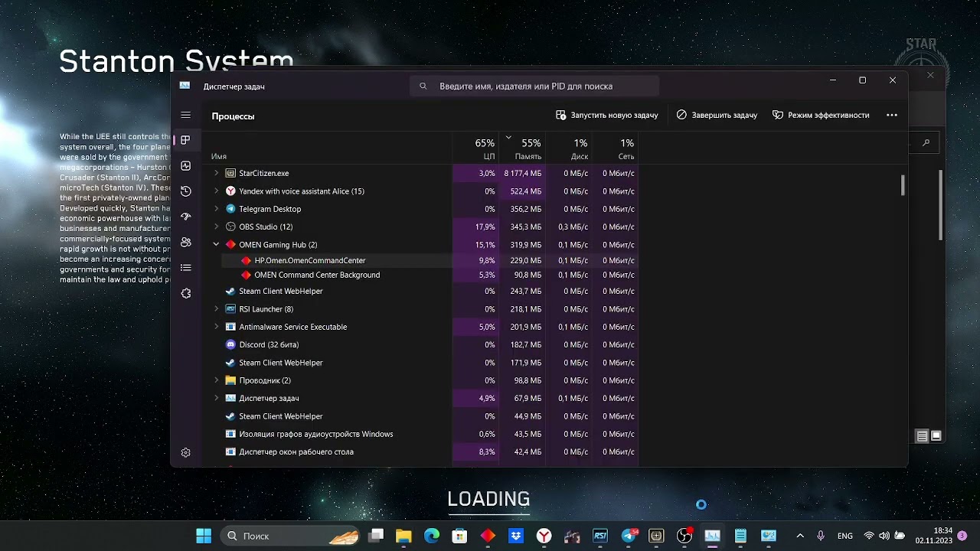Viewport: 980px width, 551px height.
Task: Open File Explorer from the taskbar
Action: coord(403,536)
